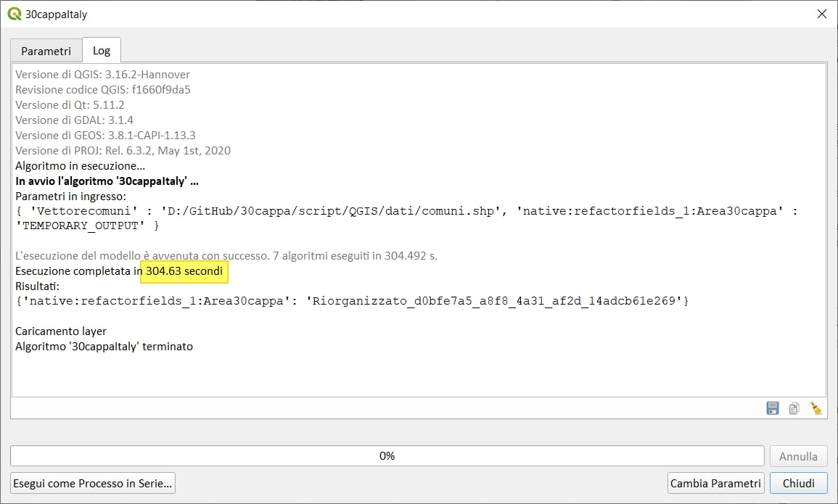Click the bold 'In avvio l'algoritmo' line
The image size is (838, 504).
pyautogui.click(x=107, y=181)
